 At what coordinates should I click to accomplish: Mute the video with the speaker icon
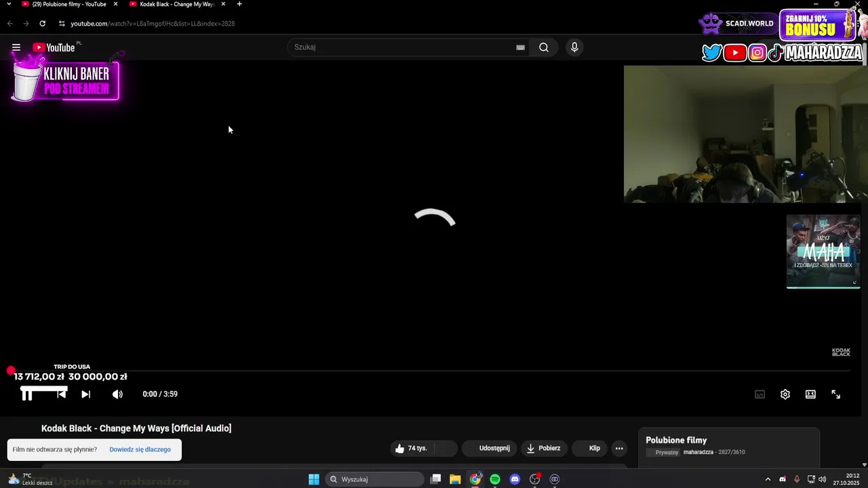(x=117, y=394)
